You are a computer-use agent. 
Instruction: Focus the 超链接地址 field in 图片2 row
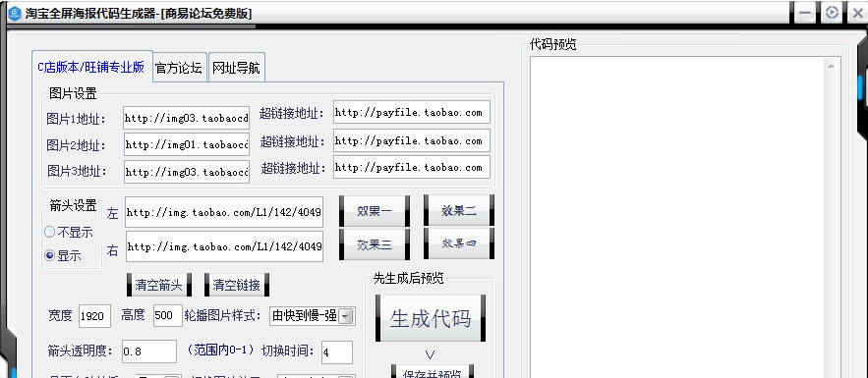(411, 140)
